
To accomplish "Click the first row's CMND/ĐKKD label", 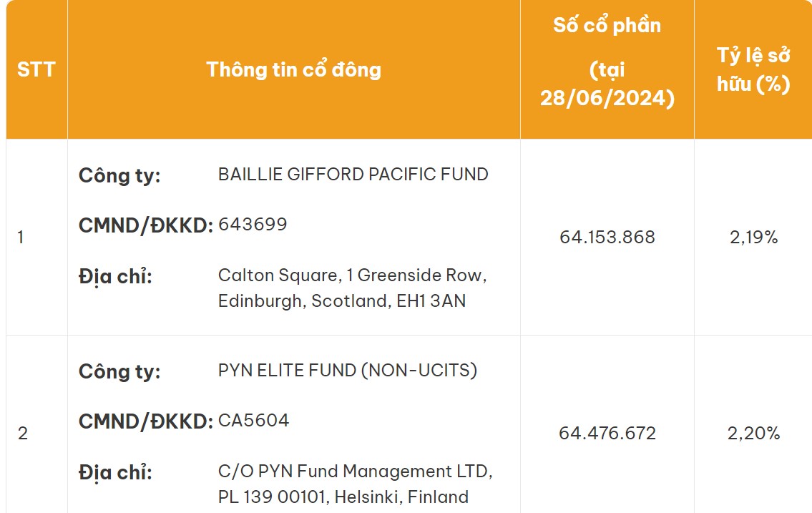I will (x=145, y=225).
